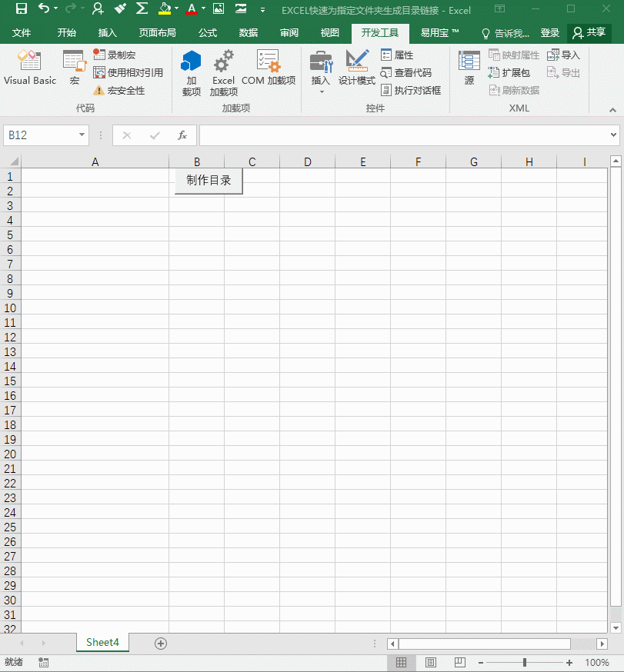The width and height of the screenshot is (624, 672).
Task: Select row 12 header
Action: click(10, 338)
